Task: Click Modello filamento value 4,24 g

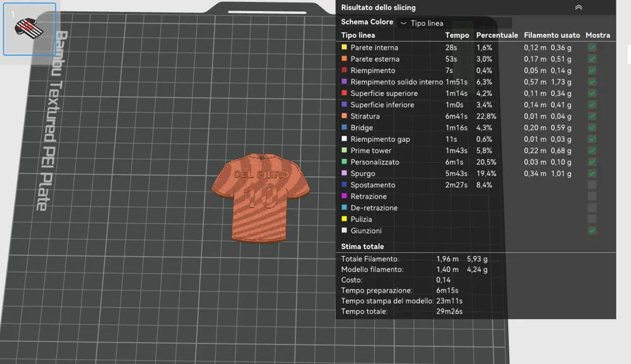Action: pos(477,269)
